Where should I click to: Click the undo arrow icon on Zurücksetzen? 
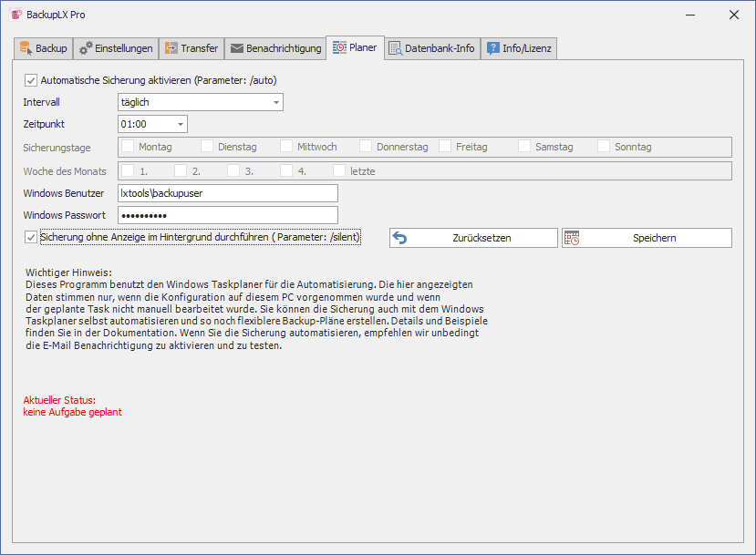(x=399, y=238)
